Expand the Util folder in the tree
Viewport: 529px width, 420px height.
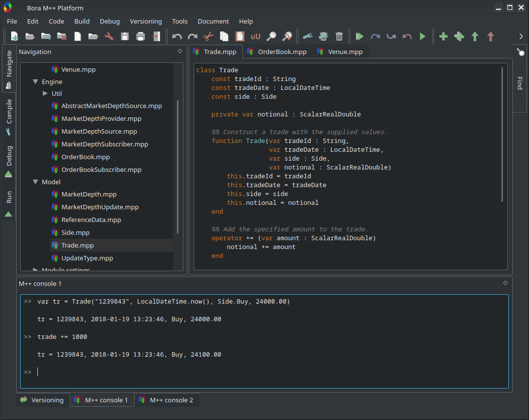tap(45, 93)
